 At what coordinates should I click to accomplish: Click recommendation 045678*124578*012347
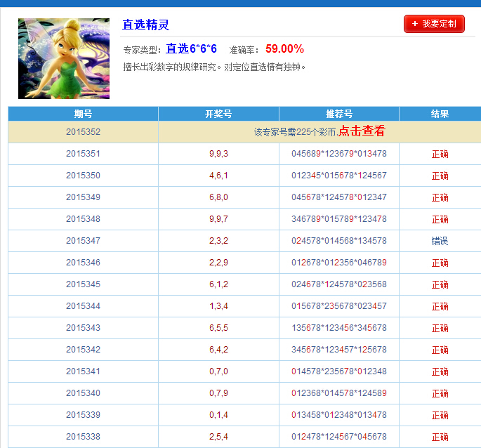point(339,197)
